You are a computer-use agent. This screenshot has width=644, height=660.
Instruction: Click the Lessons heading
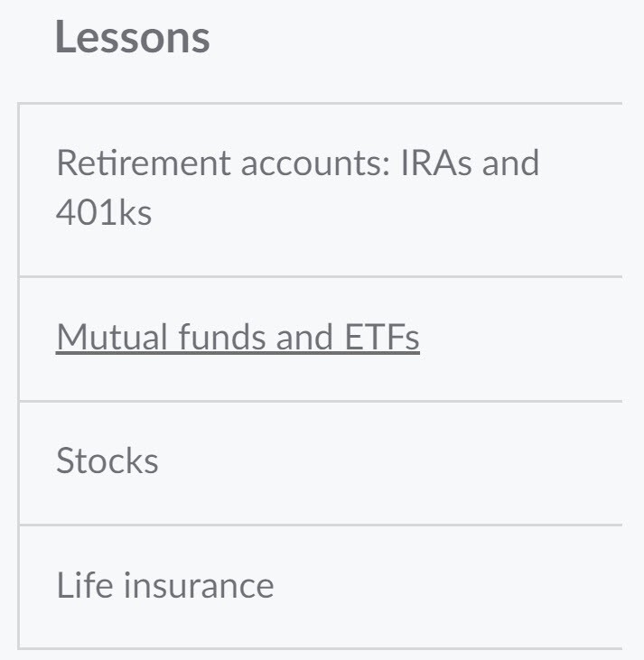click(133, 38)
